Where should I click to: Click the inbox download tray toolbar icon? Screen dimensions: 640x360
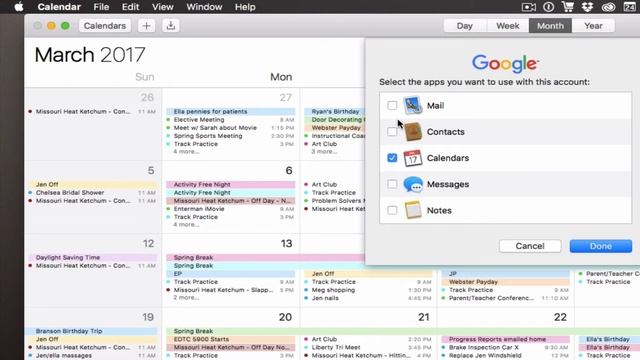point(171,26)
